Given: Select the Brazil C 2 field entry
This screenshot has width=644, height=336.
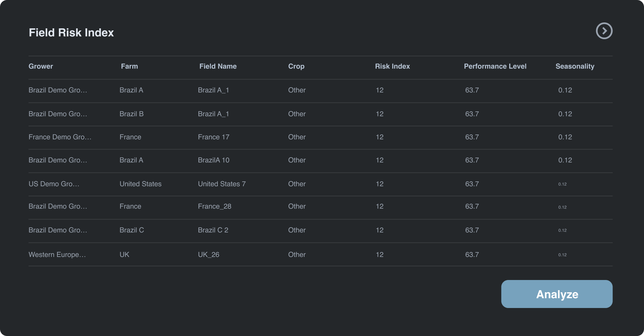Looking at the screenshot, I should [213, 230].
